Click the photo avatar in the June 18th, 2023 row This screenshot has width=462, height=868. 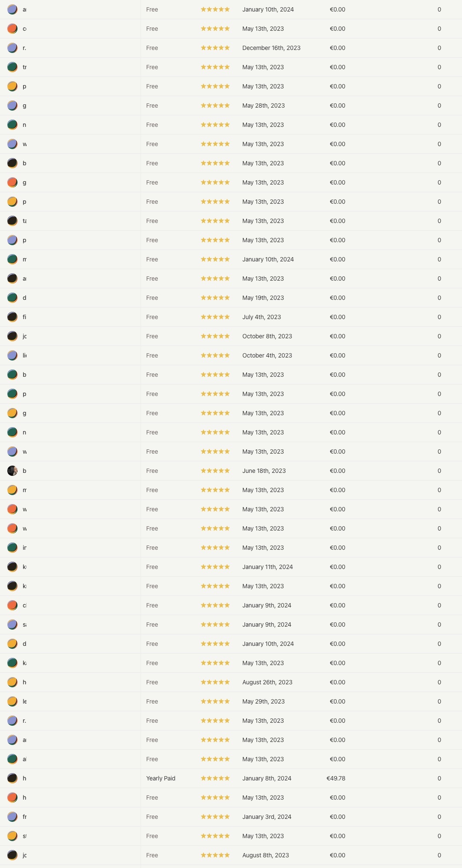pos(12,471)
